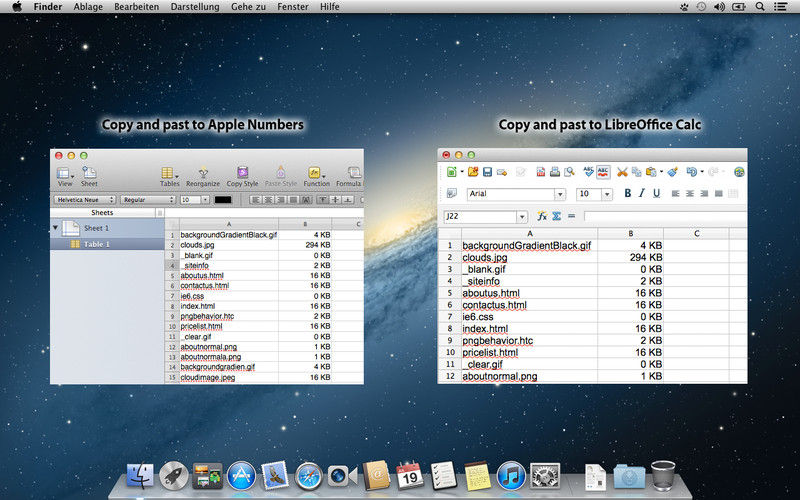Click cell cloudimage.jpeg in Numbers

229,377
